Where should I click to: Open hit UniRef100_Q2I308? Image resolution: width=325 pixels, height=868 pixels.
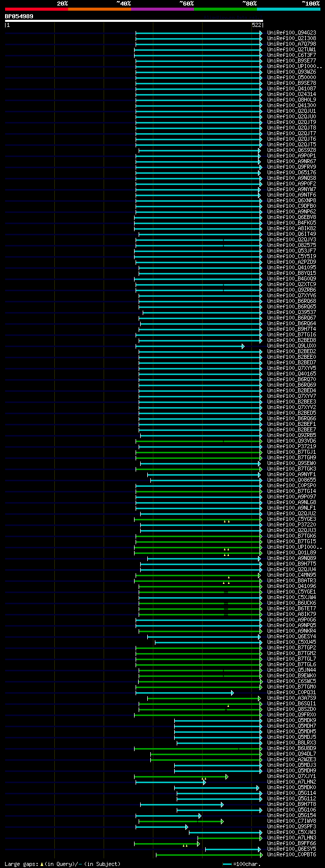coord(291,39)
